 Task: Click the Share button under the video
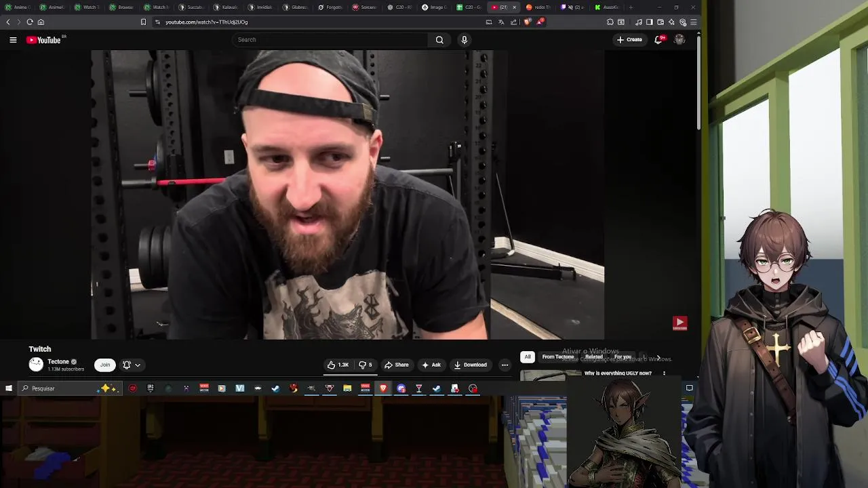[397, 365]
